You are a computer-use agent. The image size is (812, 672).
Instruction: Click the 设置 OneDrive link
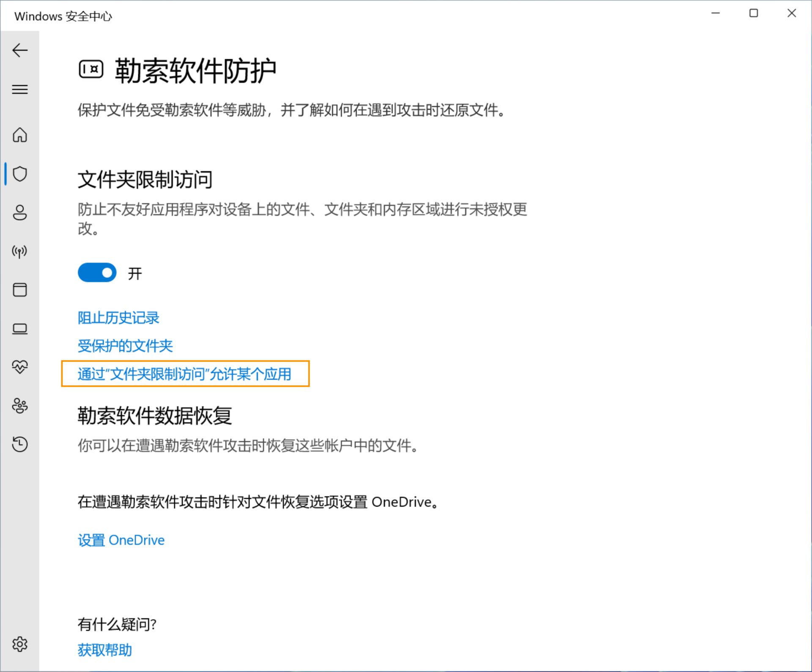click(121, 540)
